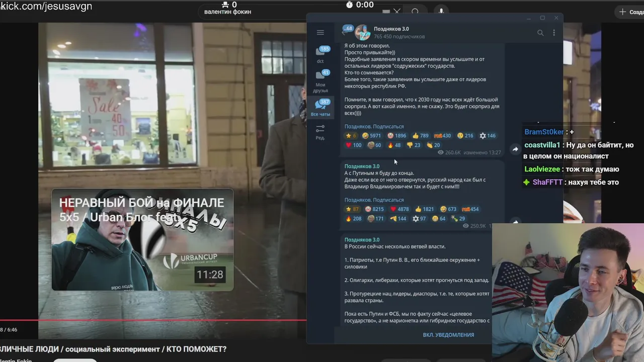Click the crying reaction with 216
Screen dimensions: 644x362
(465, 136)
